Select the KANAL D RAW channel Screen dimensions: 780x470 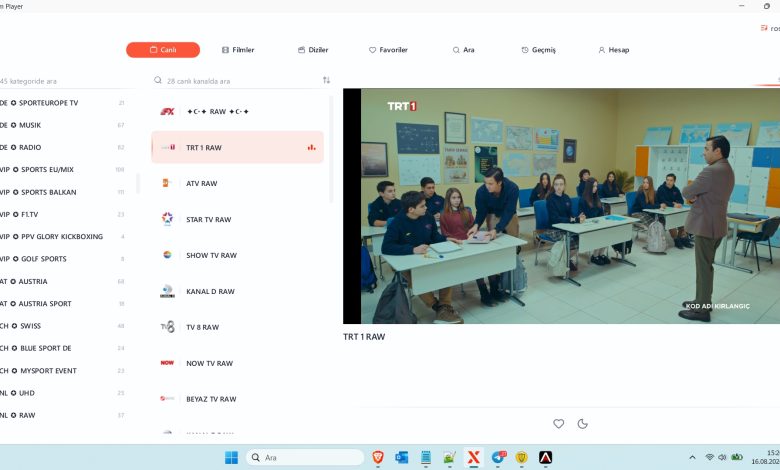tap(237, 291)
